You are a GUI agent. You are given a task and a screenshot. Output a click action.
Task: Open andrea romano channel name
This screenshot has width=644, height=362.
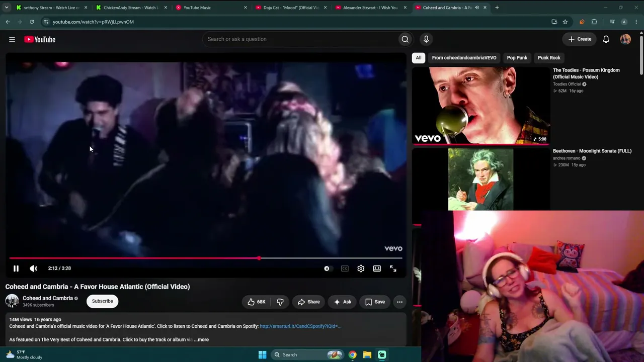click(x=567, y=158)
